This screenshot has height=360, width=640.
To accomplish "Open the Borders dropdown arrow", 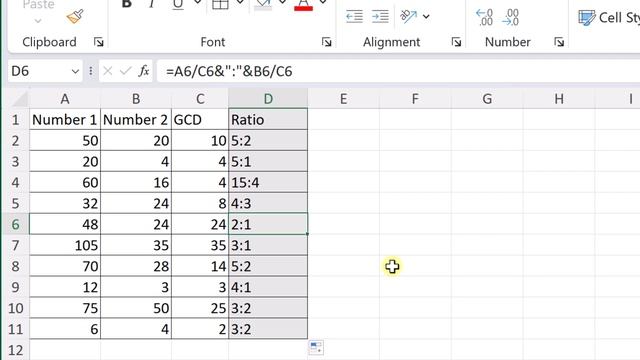I will [x=240, y=3].
